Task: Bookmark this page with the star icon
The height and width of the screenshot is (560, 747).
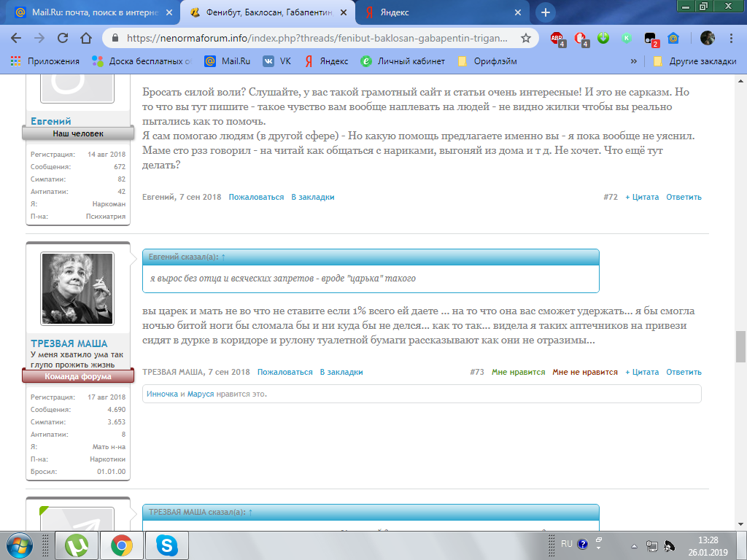Action: pos(525,38)
